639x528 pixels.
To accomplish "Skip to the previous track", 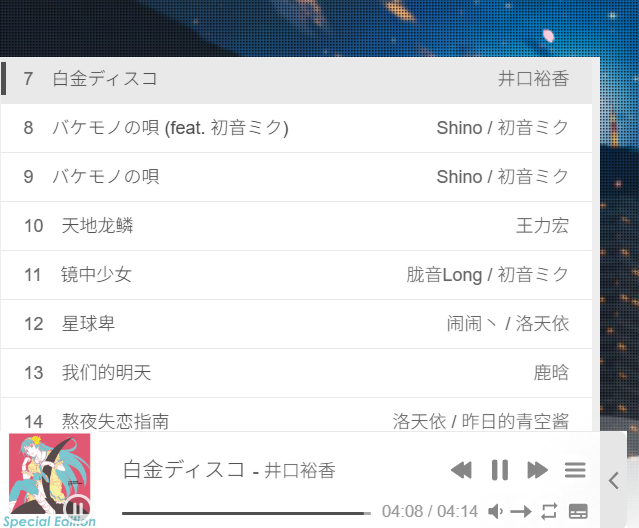I will pyautogui.click(x=461, y=470).
